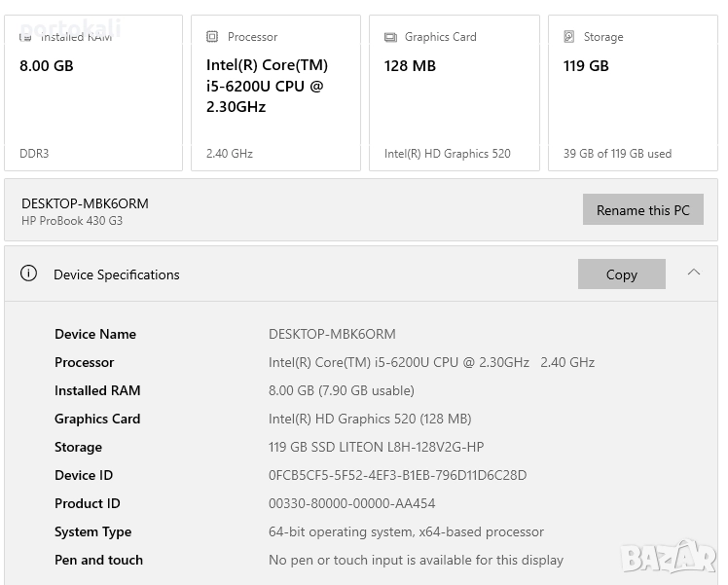
Task: Click the 64-bit operating system value
Action: (x=406, y=531)
